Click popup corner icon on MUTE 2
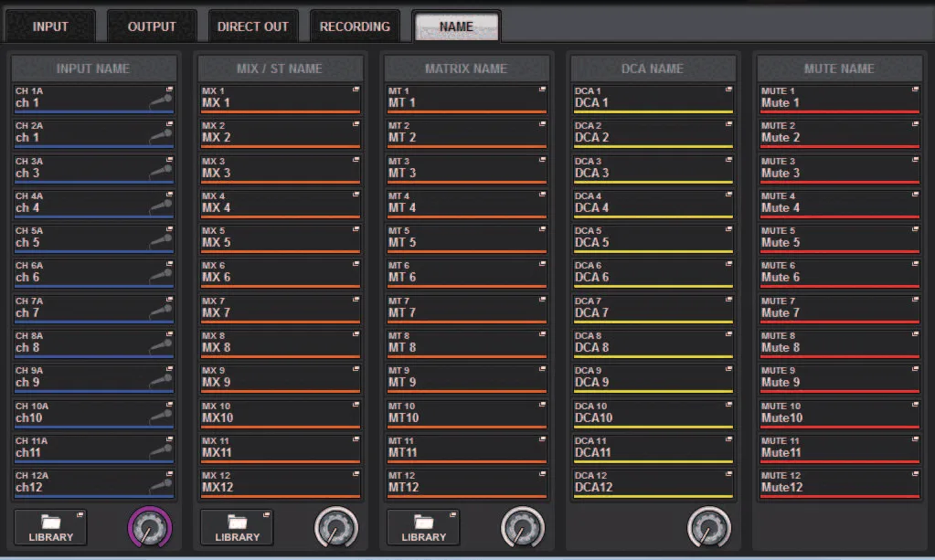 pos(915,124)
